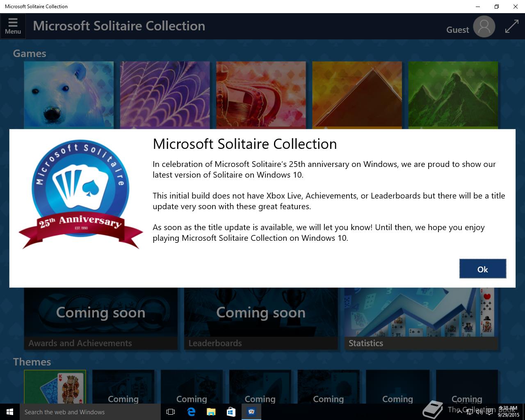The width and height of the screenshot is (525, 420).
Task: Open the Windows Store taskbar icon
Action: coord(231,412)
